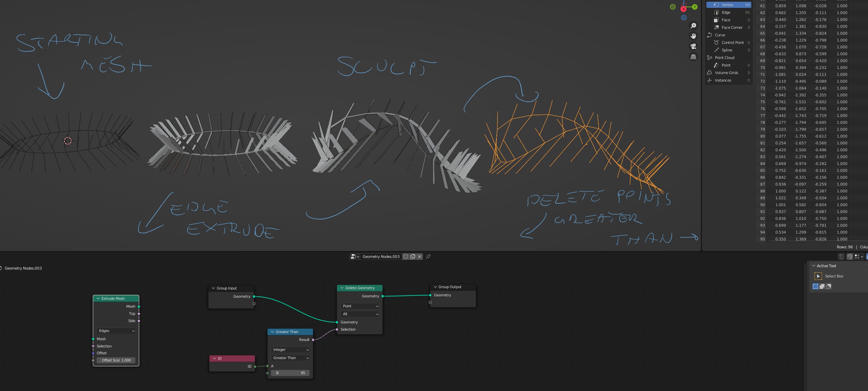Select Edge domain in spreadsheet
Image resolution: width=868 pixels, height=391 pixels.
[x=729, y=12]
